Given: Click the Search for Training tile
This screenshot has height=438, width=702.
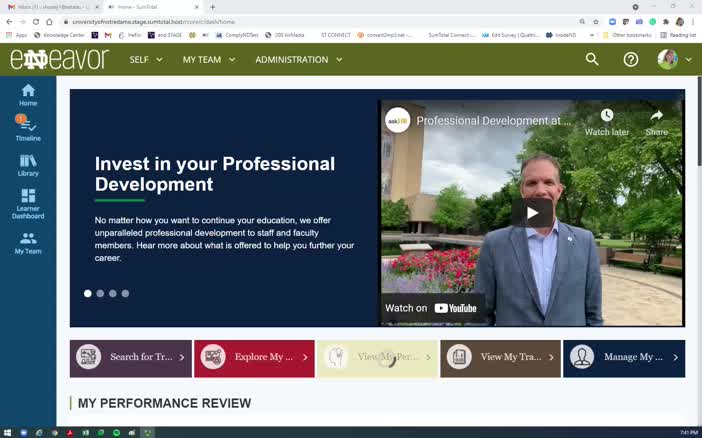Looking at the screenshot, I should (130, 357).
